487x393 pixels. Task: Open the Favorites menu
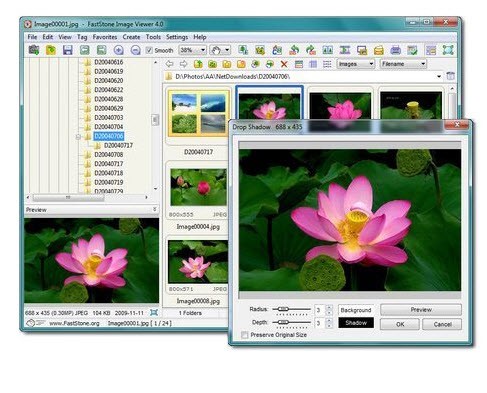coord(105,37)
